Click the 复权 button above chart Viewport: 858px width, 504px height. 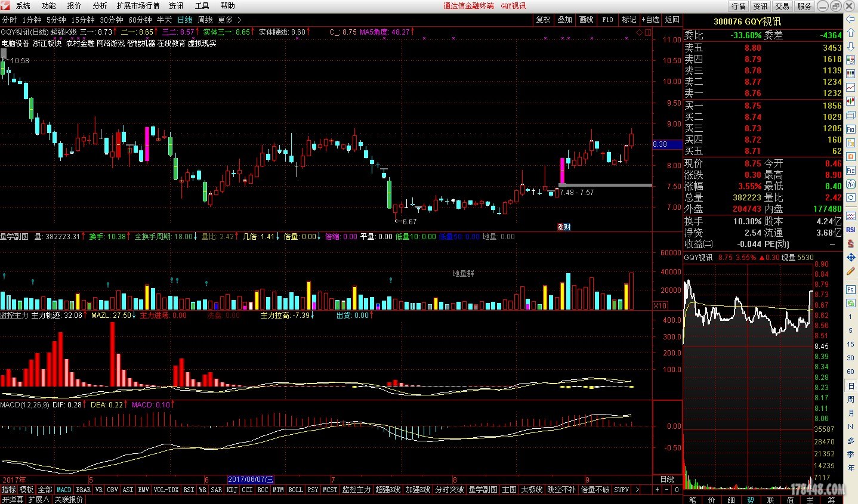[x=543, y=20]
